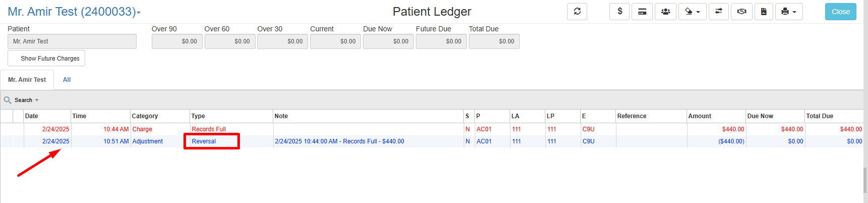This screenshot has height=203, width=868.
Task: Select the Reversal adjustment row
Action: click(x=431, y=141)
